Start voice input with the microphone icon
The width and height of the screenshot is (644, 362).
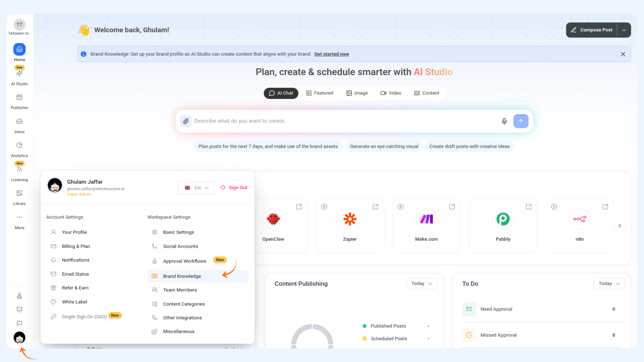[504, 121]
